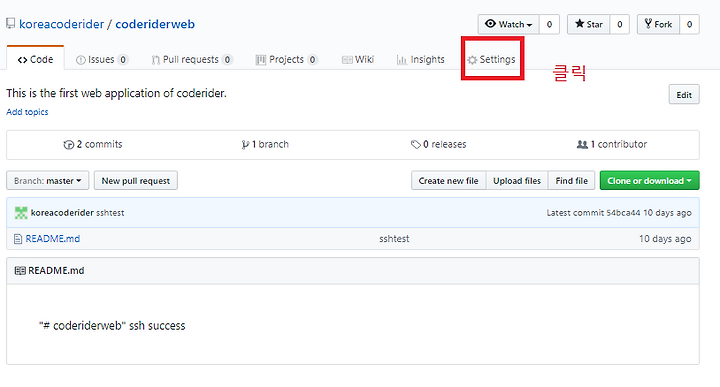720x387 pixels.
Task: Click the contributors people icon
Action: (x=582, y=145)
